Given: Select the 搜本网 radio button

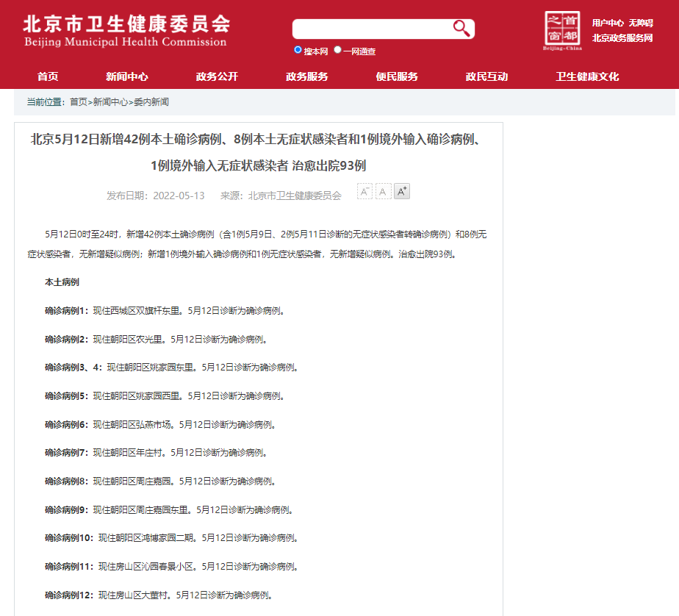Looking at the screenshot, I should 298,50.
